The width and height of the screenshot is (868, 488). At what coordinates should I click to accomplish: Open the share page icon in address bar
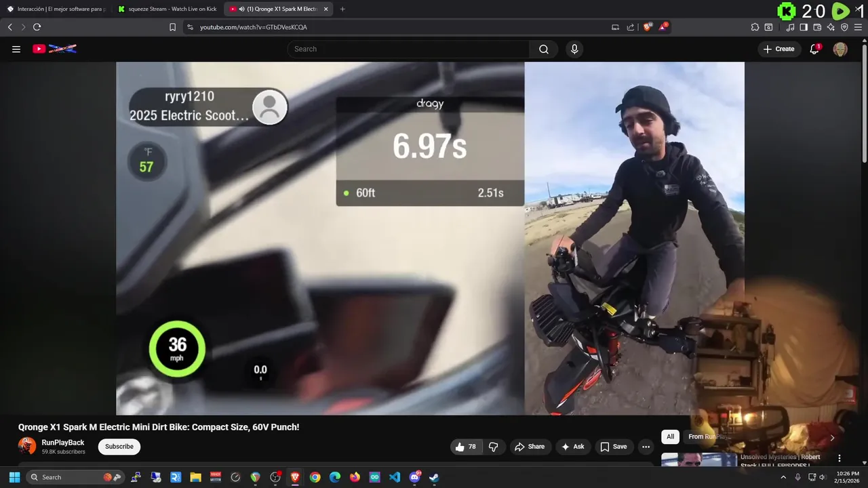pyautogui.click(x=631, y=27)
